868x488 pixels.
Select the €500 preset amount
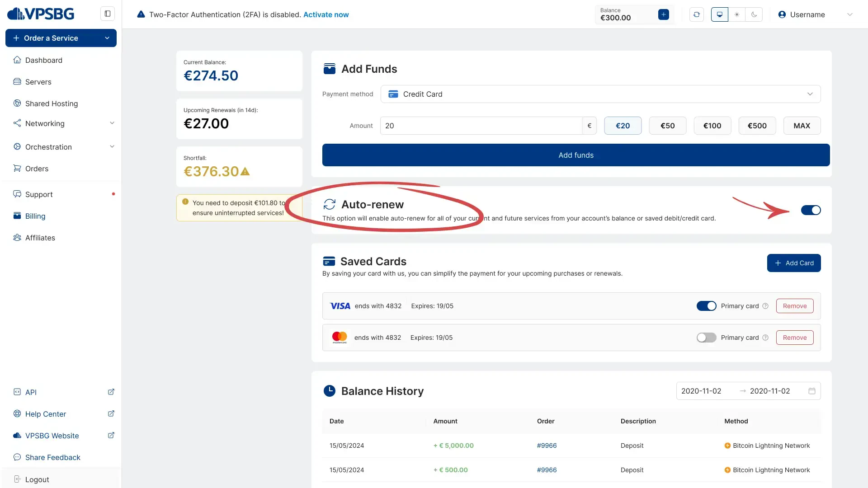(x=757, y=126)
